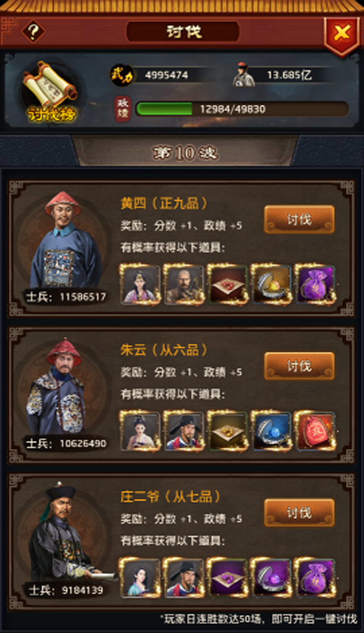The width and height of the screenshot is (364, 633).
Task: Select 黄四's bearded man portrait reward
Action: [x=183, y=284]
